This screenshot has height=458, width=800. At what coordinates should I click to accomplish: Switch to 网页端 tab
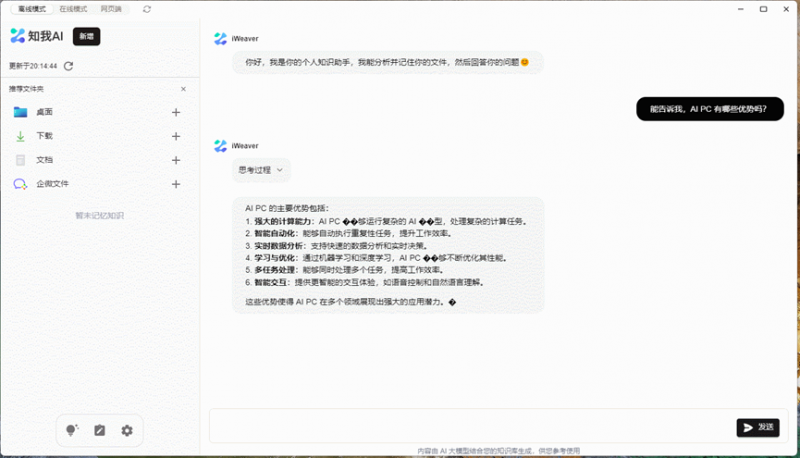(111, 9)
